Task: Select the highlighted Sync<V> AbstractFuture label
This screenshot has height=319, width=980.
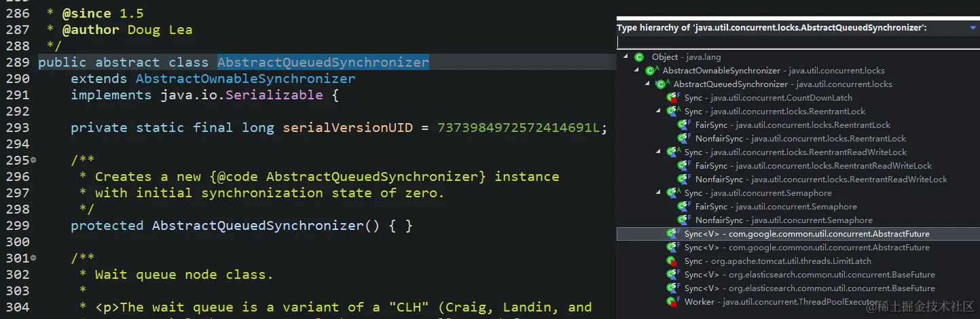Action: pyautogui.click(x=807, y=234)
